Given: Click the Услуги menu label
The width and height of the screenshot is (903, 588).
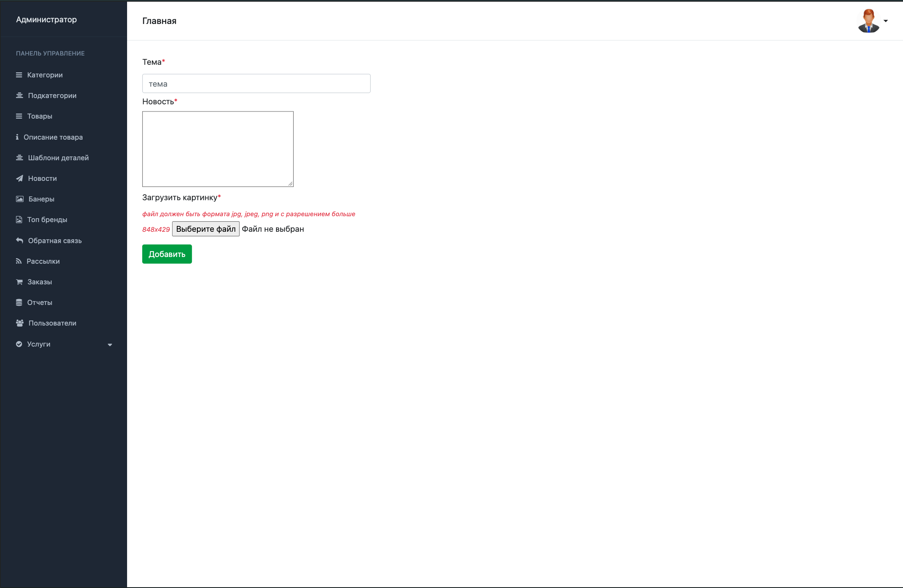Looking at the screenshot, I should pyautogui.click(x=39, y=344).
